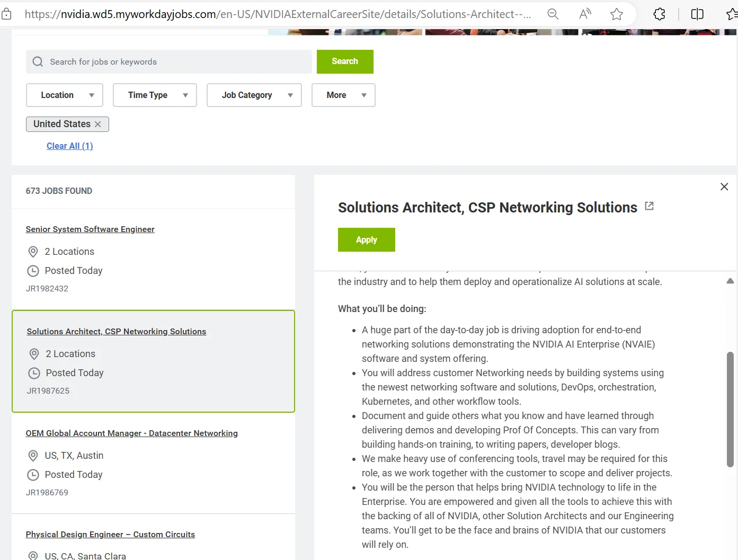
Task: Expand the Location filter dropdown
Action: [65, 95]
